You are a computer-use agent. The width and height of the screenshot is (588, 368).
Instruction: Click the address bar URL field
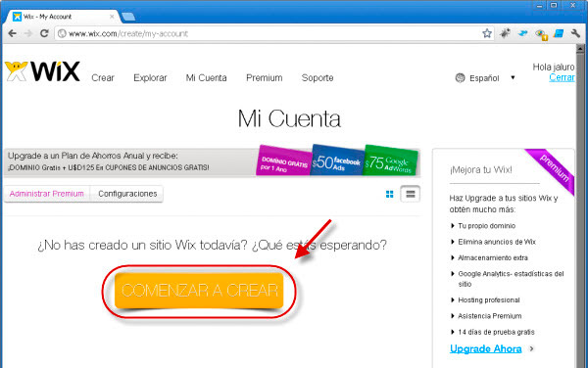point(273,33)
